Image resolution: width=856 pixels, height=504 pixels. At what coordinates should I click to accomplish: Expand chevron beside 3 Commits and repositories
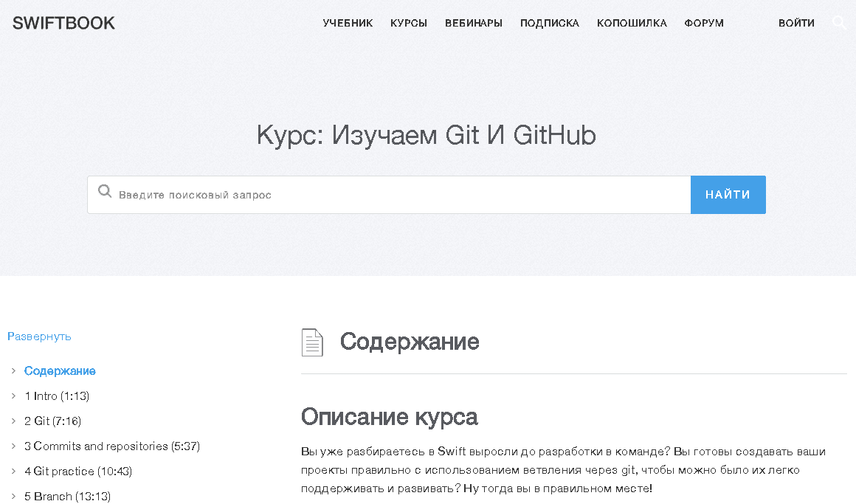13,446
